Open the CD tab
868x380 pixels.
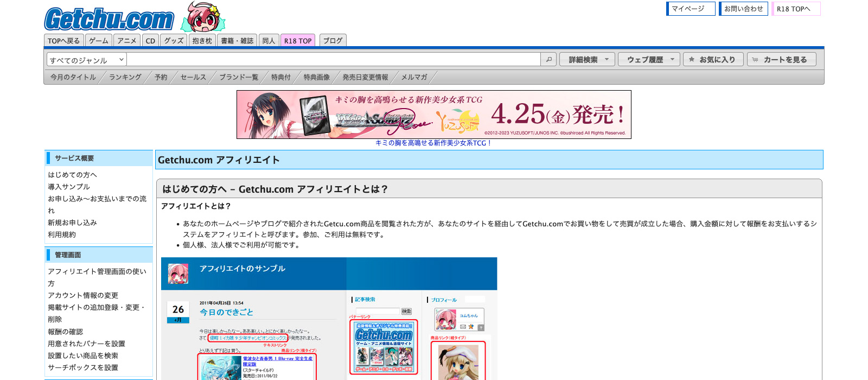pos(150,41)
